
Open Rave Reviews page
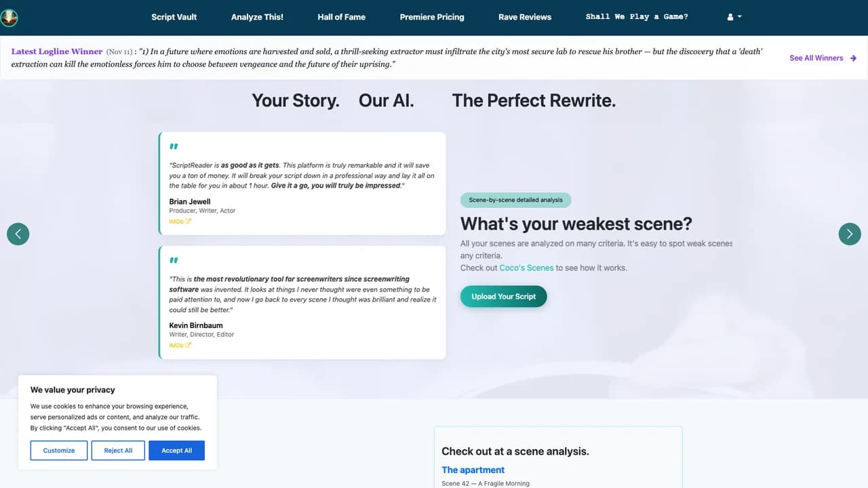[x=525, y=17]
